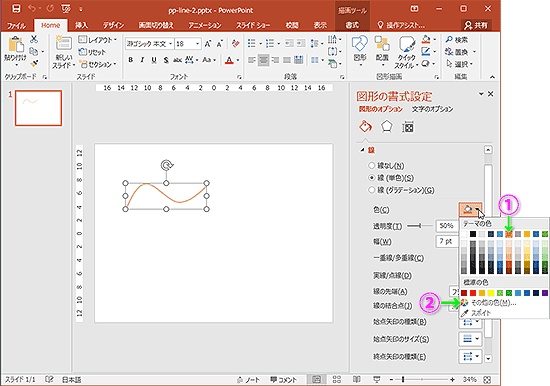Open the font size 18 dropdown
The image size is (550, 386).
tap(197, 44)
